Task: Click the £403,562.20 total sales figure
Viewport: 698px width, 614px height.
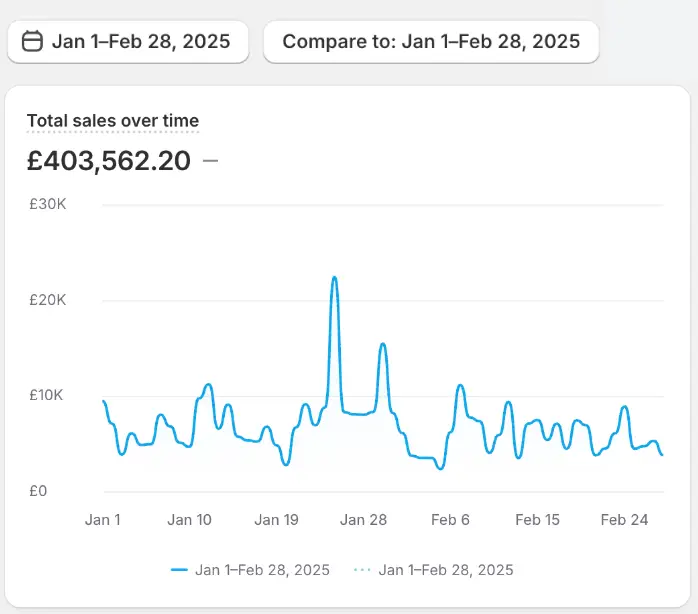Action: 108,160
